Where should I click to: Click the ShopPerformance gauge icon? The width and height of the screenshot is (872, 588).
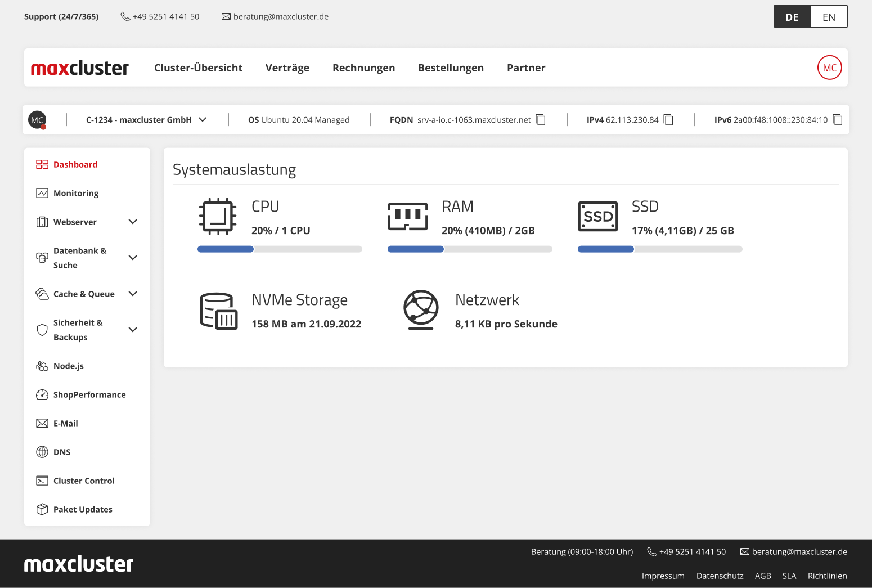click(42, 394)
